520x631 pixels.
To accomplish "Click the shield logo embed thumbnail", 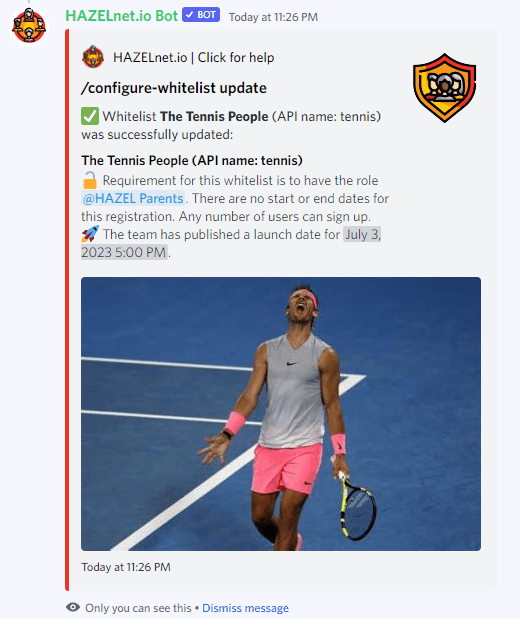I will pos(444,88).
